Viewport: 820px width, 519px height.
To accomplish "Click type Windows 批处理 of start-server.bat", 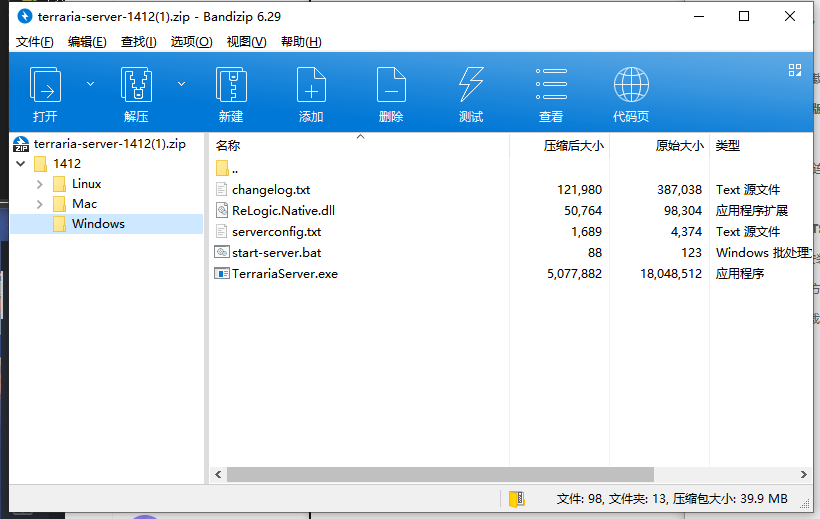I will coord(764,253).
